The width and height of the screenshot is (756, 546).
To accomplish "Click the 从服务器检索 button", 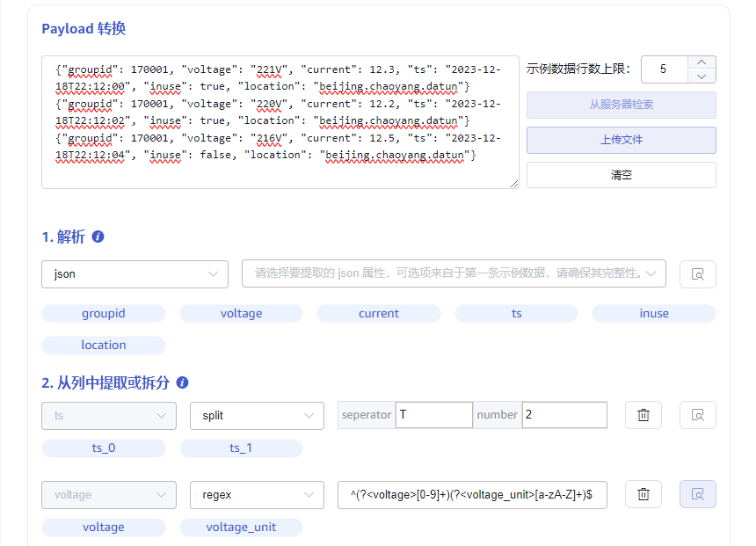I will tap(621, 105).
